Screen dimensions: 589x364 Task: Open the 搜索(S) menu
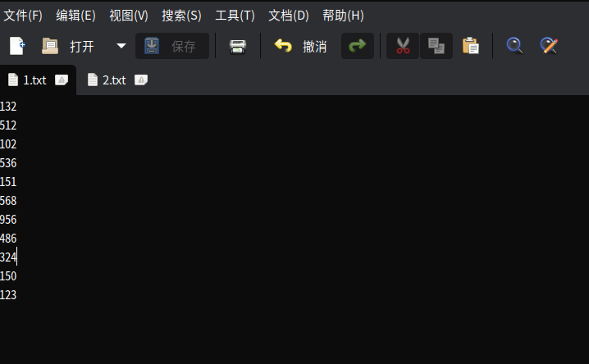182,16
